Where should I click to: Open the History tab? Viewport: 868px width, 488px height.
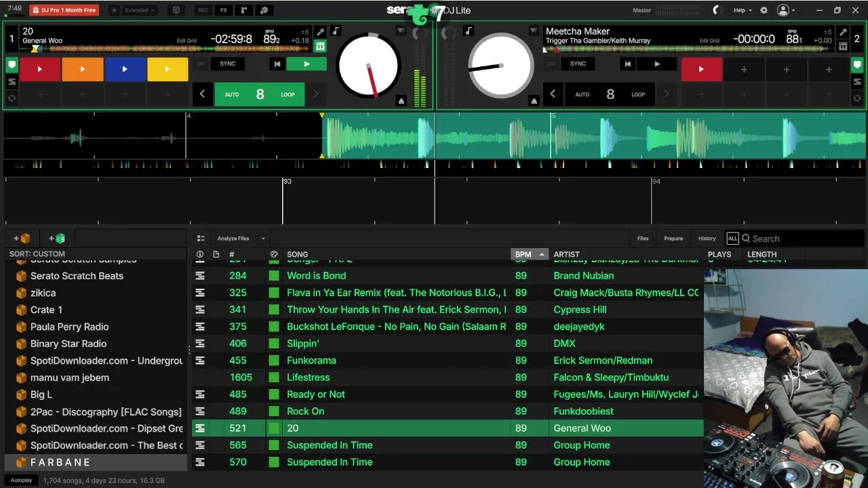707,239
